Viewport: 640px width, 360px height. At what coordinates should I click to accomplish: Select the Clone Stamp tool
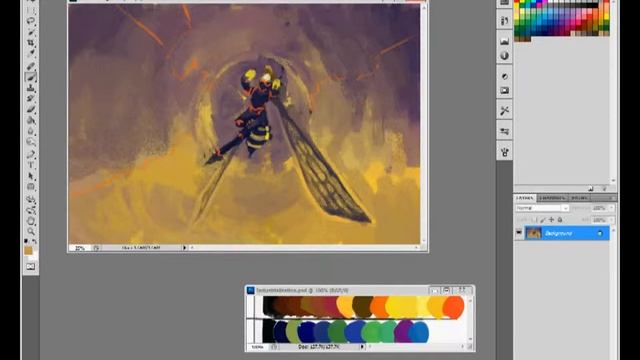[x=31, y=88]
